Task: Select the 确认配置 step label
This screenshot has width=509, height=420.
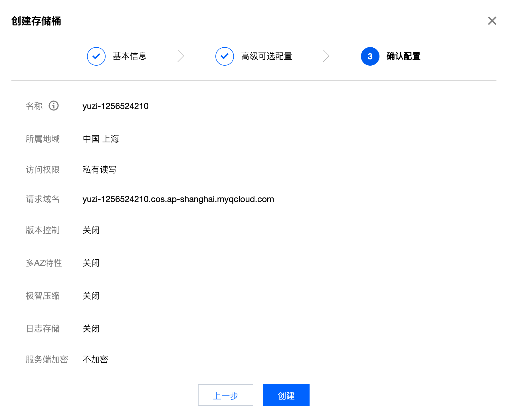Action: click(403, 56)
